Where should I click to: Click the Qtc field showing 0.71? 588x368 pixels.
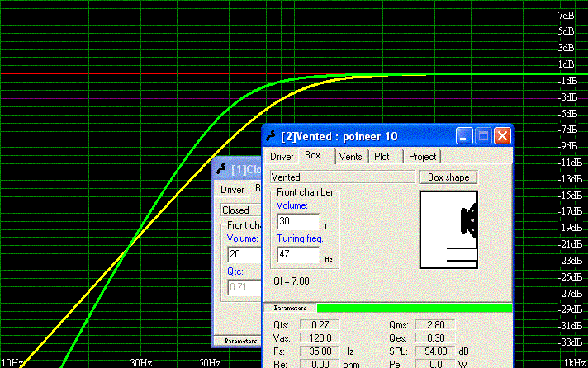[x=244, y=287]
